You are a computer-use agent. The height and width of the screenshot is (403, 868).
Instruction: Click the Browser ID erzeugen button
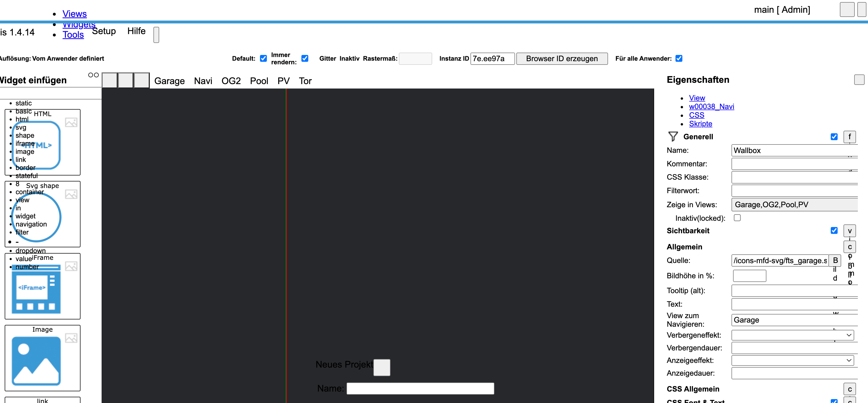562,59
